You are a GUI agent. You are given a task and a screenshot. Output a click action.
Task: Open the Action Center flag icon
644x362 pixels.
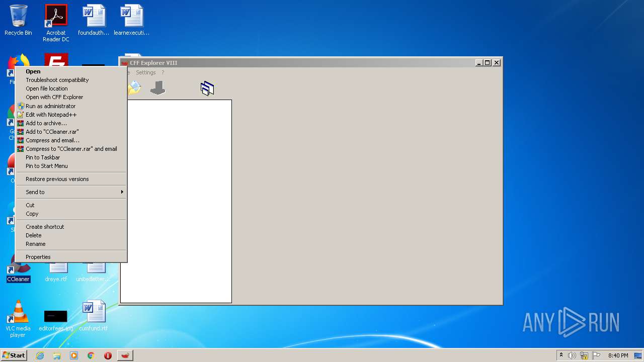[596, 355]
